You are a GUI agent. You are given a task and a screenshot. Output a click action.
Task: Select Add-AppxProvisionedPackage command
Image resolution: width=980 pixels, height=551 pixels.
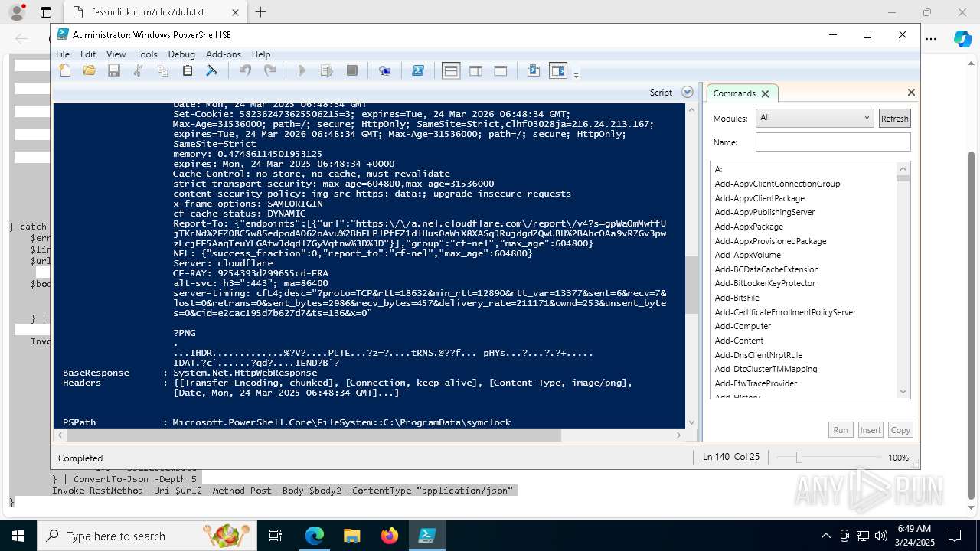[x=770, y=241]
